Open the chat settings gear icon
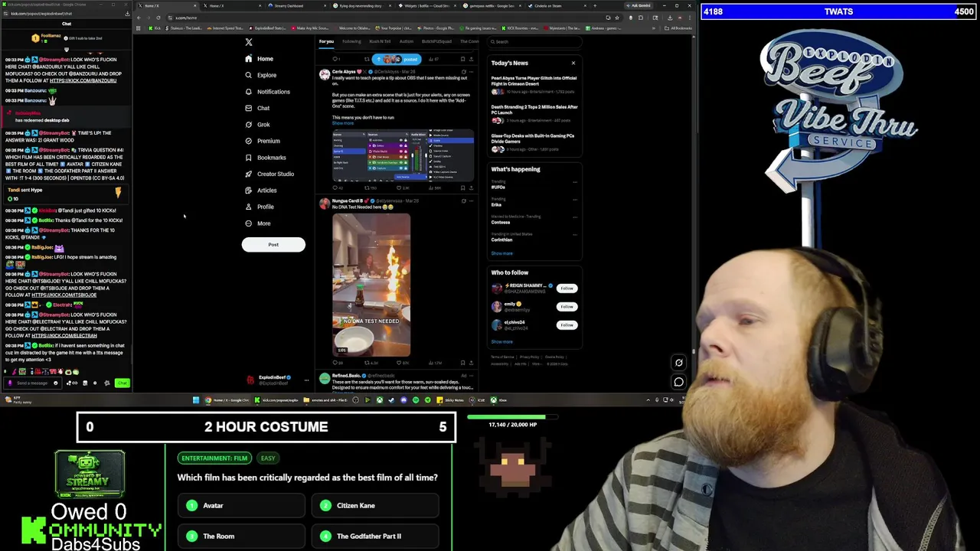Screen dimensions: 980x551 pos(107,383)
